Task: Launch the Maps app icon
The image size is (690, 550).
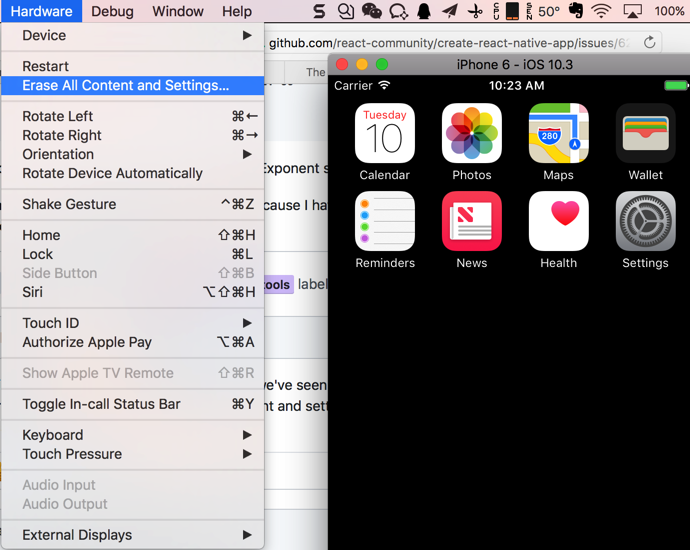Action: coord(558,133)
